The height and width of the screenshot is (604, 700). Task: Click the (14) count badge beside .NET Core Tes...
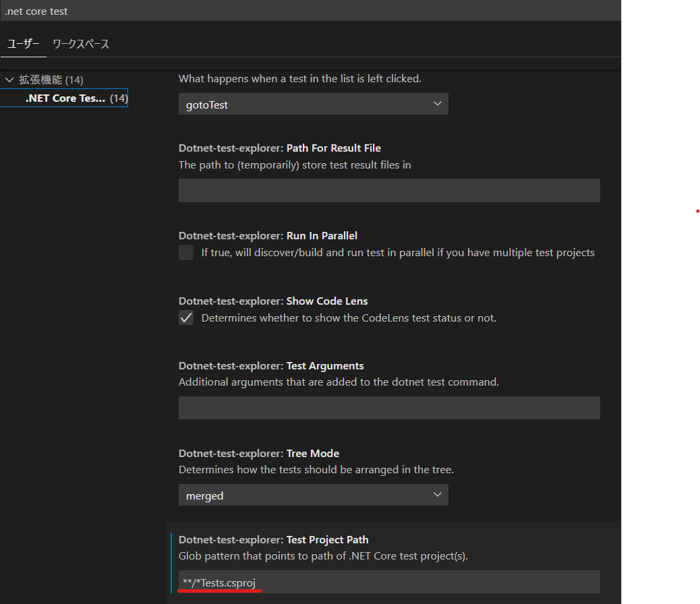(119, 98)
